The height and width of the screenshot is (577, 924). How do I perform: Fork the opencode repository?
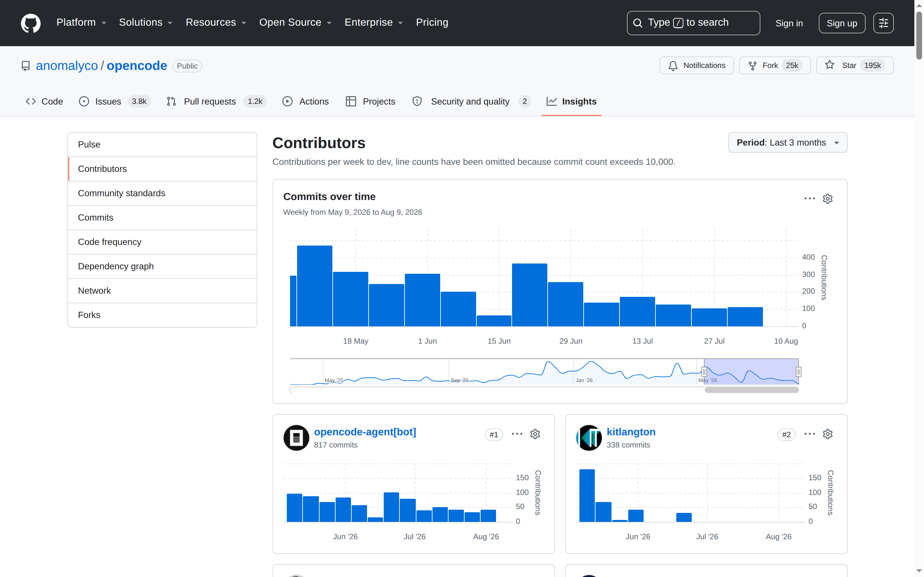(775, 66)
